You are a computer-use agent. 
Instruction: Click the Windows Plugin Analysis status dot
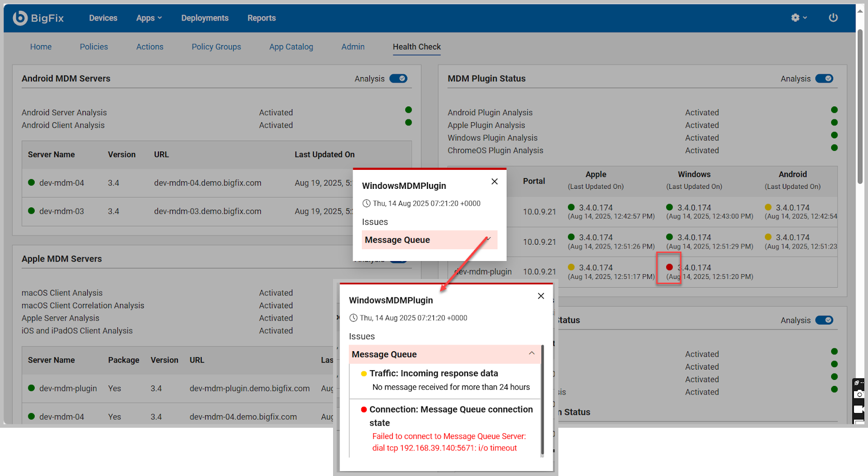pos(834,135)
